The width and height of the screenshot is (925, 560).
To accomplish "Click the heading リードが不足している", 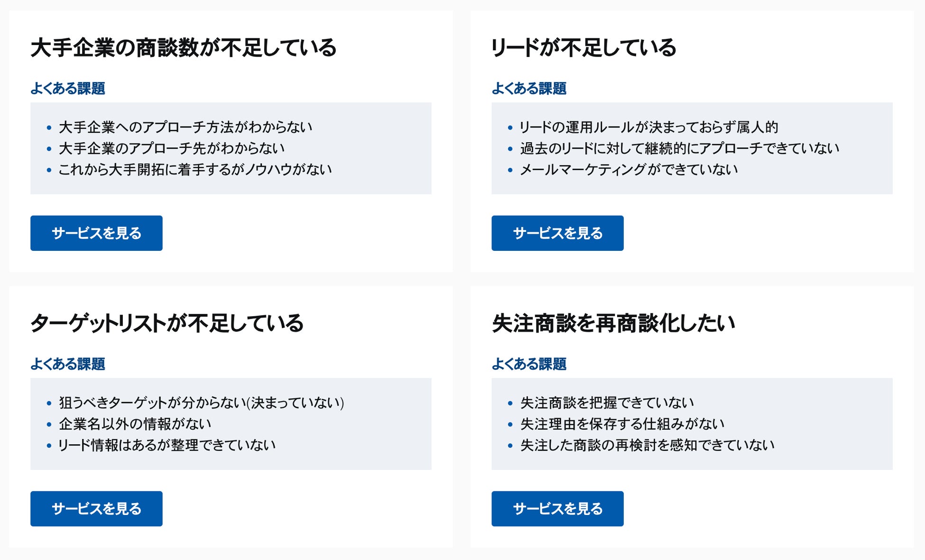I will [584, 48].
